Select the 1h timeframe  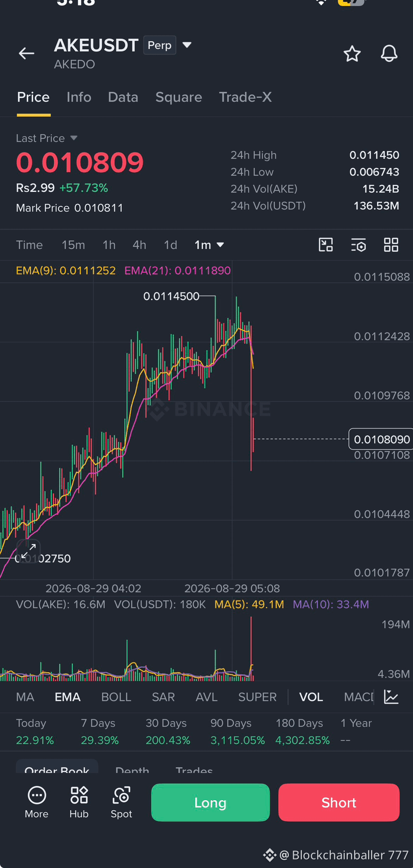tap(109, 245)
